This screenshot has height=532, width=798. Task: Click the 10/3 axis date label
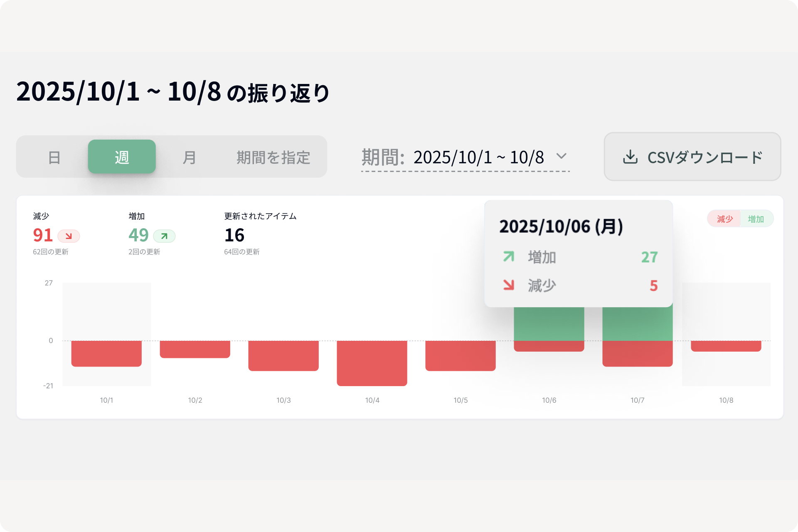click(x=283, y=400)
